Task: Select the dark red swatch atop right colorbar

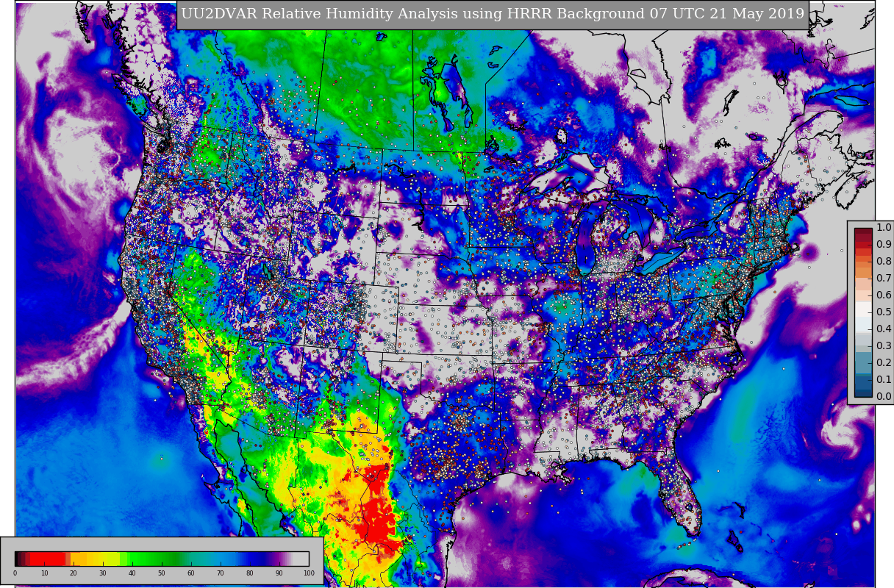Action: [863, 232]
